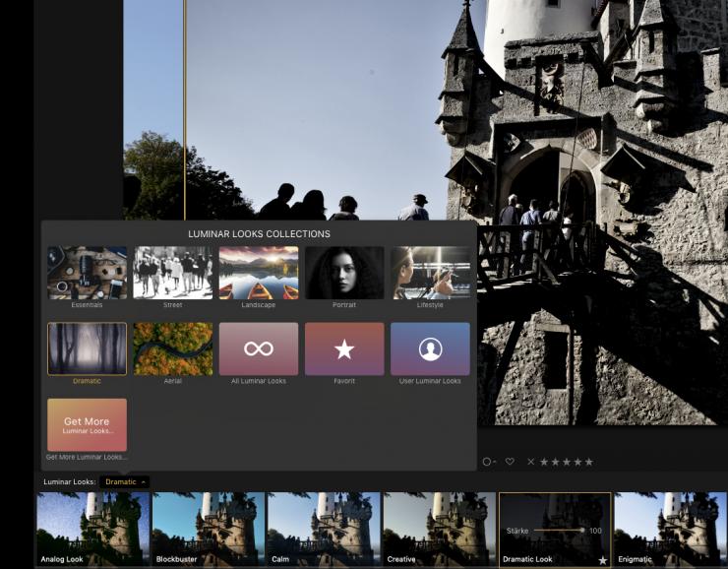
Task: Open the Aerial looks collection
Action: click(x=173, y=348)
